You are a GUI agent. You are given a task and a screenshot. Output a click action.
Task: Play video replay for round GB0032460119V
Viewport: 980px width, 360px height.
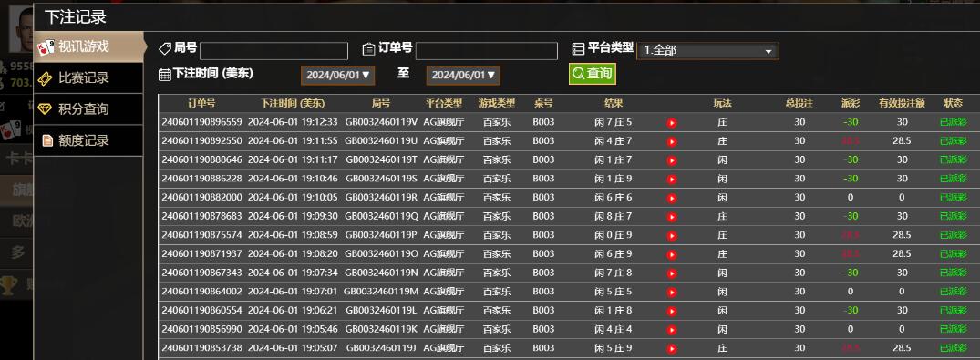click(672, 123)
